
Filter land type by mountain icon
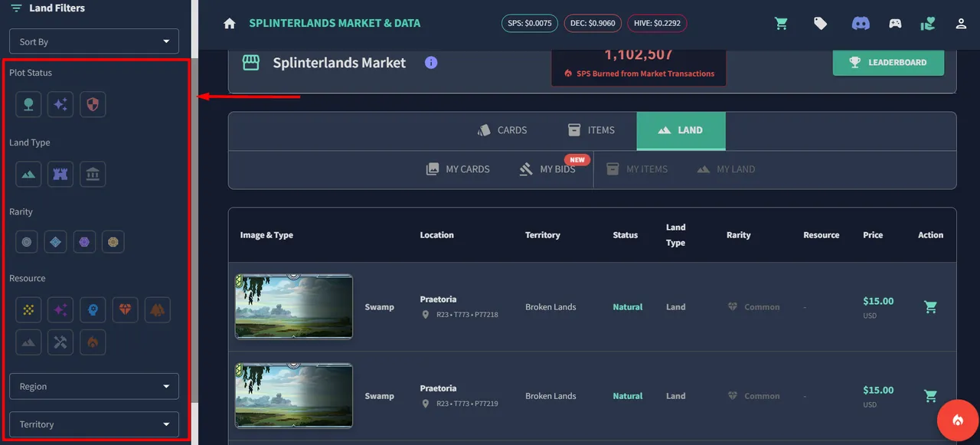point(28,175)
